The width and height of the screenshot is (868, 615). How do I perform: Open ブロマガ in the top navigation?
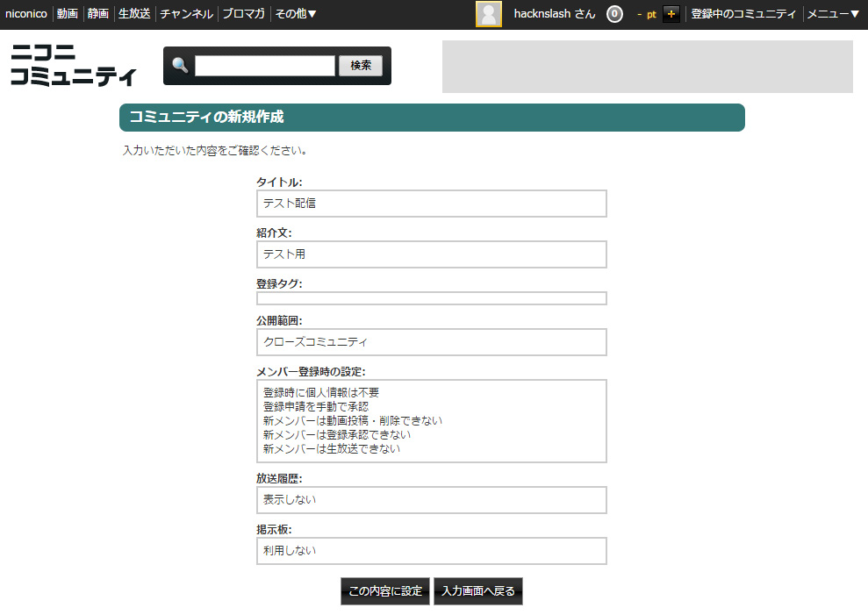tap(244, 14)
